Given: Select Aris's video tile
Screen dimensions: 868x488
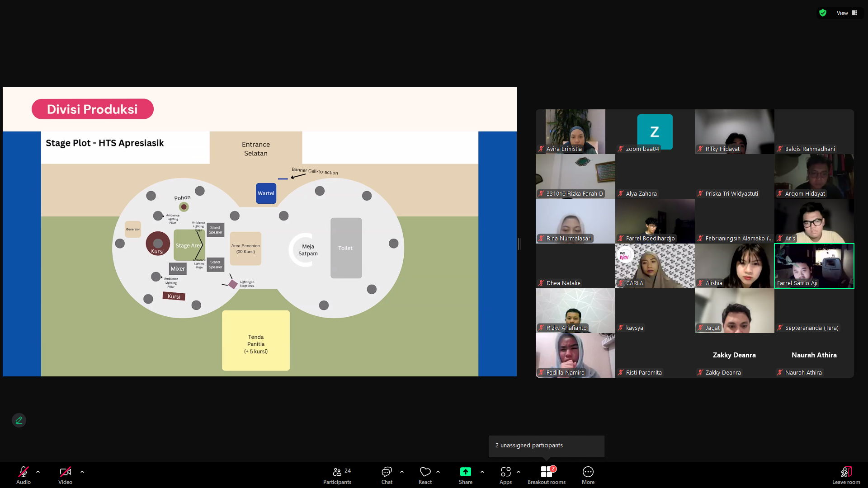Looking at the screenshot, I should (x=814, y=221).
